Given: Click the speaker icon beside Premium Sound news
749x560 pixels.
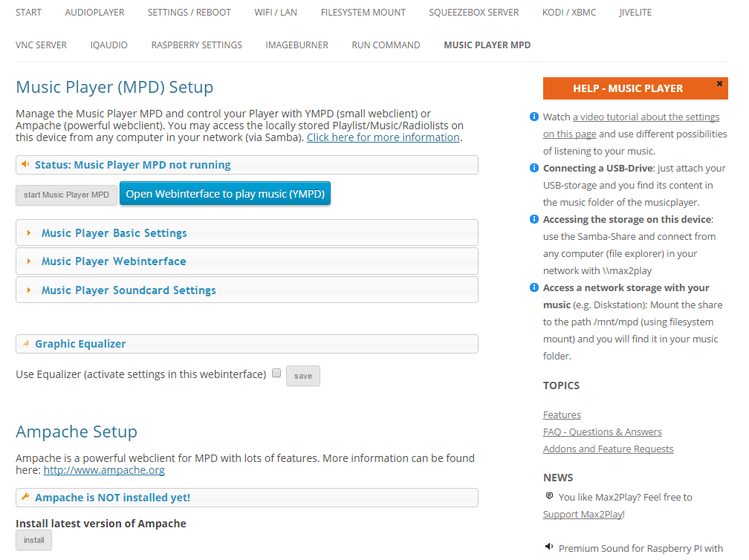Looking at the screenshot, I should point(549,547).
